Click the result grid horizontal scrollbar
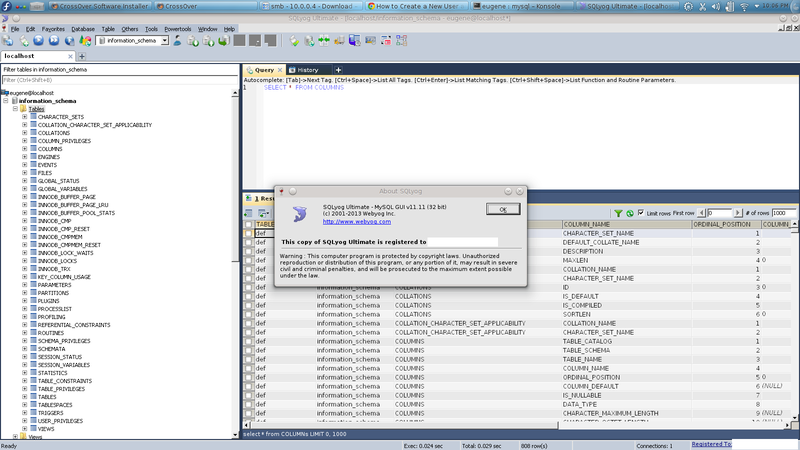Screen dimensions: 800x450 pos(517,424)
